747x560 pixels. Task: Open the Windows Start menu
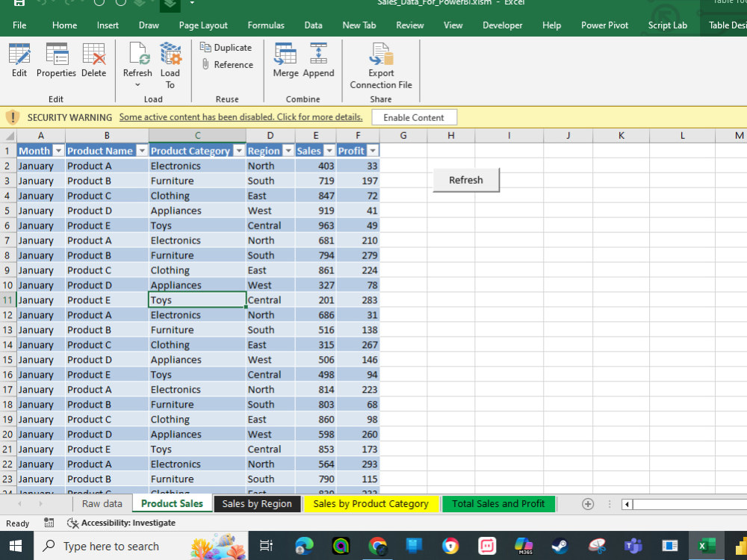pos(16,546)
